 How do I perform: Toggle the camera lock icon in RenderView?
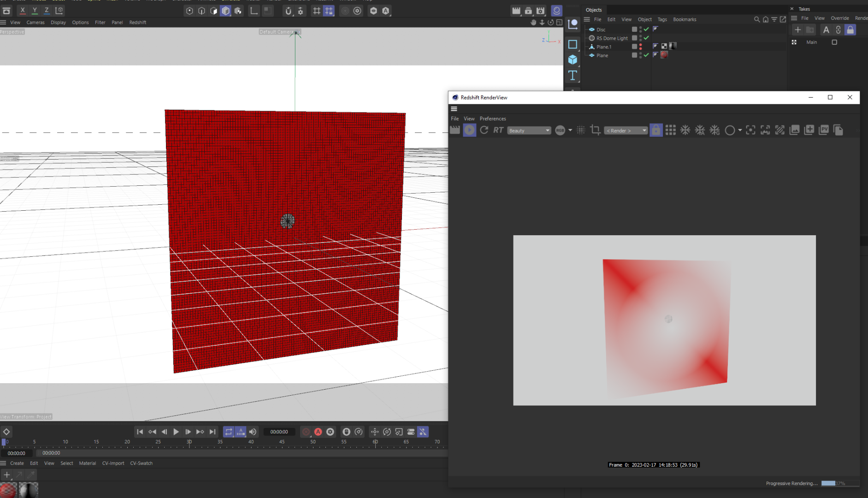tap(655, 130)
